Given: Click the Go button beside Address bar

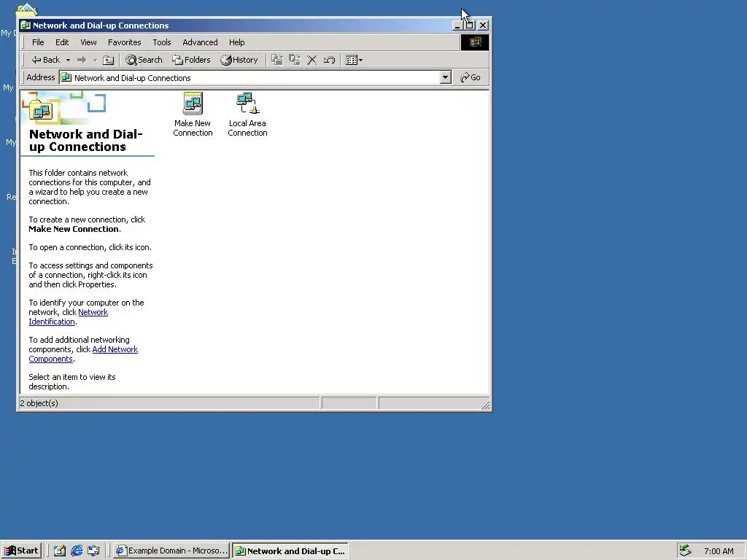Looking at the screenshot, I should pyautogui.click(x=471, y=77).
